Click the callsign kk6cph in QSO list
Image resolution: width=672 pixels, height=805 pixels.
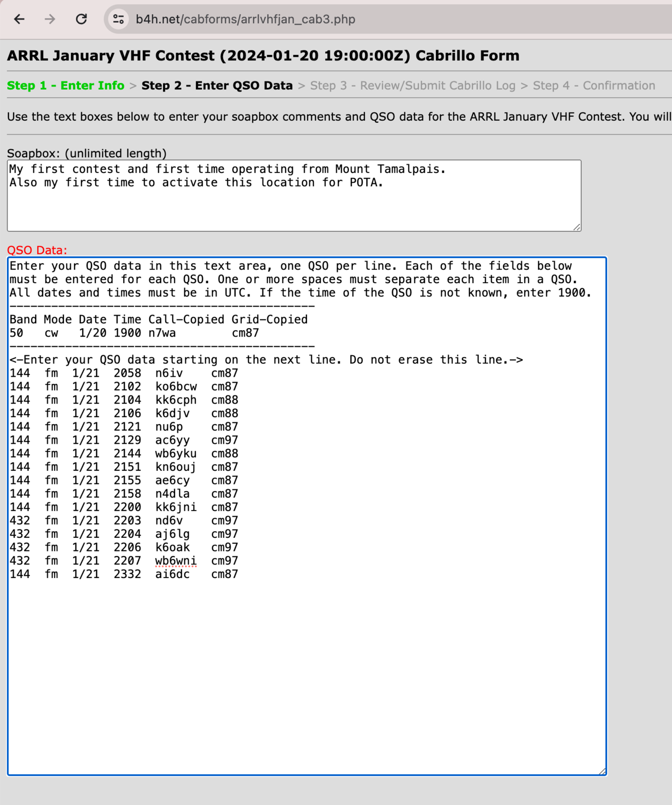pyautogui.click(x=176, y=400)
